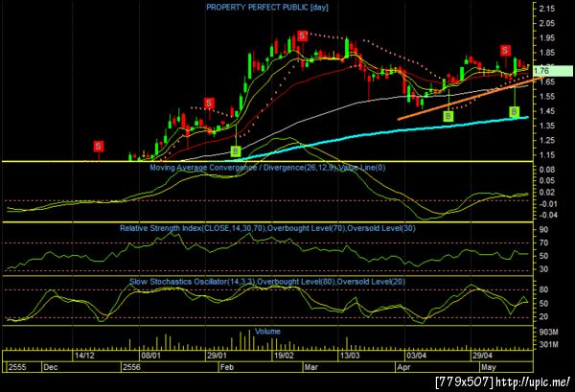
Task: Click the 1.95 price axis label
Action: click(x=547, y=37)
